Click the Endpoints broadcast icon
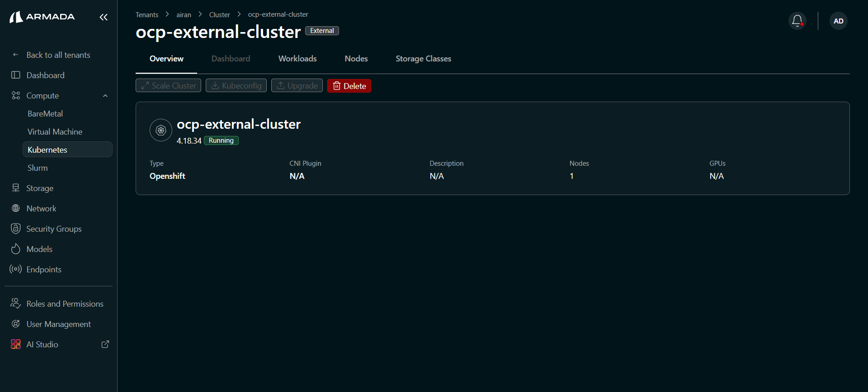The width and height of the screenshot is (868, 392). [16, 269]
